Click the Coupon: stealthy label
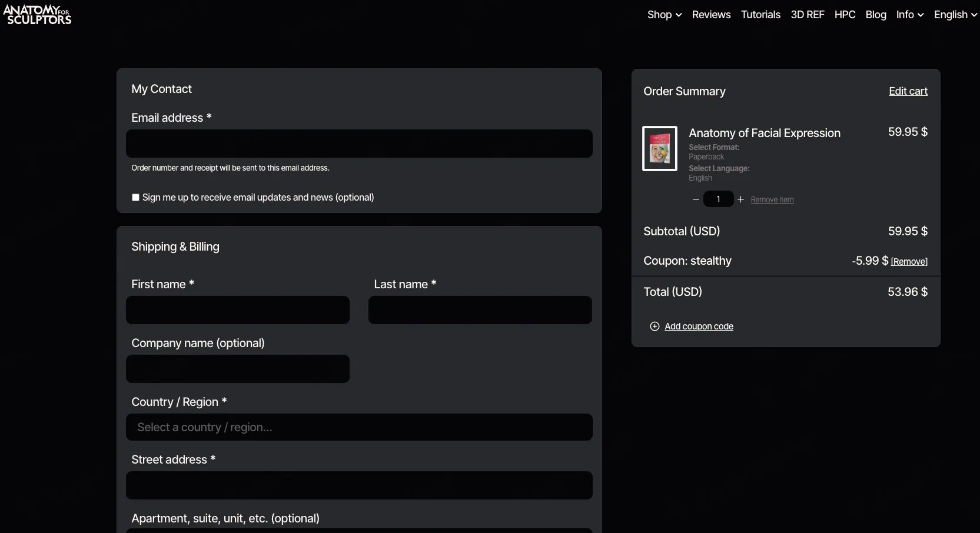The image size is (980, 533). pos(687,261)
